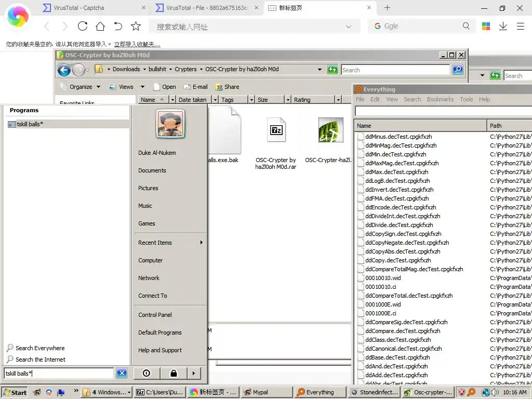Screen dimensions: 532x399
Task: Open Everything's Tools menu
Action: click(x=466, y=99)
